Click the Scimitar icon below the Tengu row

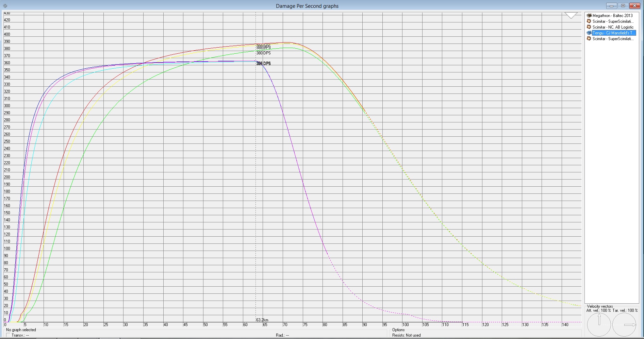pyautogui.click(x=589, y=39)
